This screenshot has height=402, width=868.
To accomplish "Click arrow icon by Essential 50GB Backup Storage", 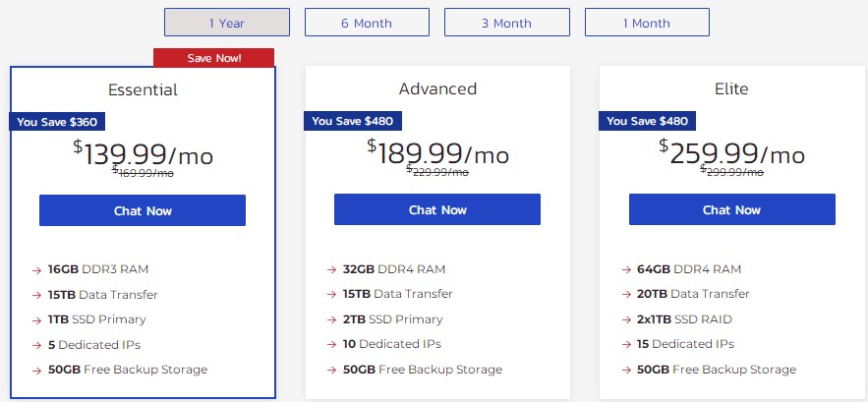I will (36, 370).
